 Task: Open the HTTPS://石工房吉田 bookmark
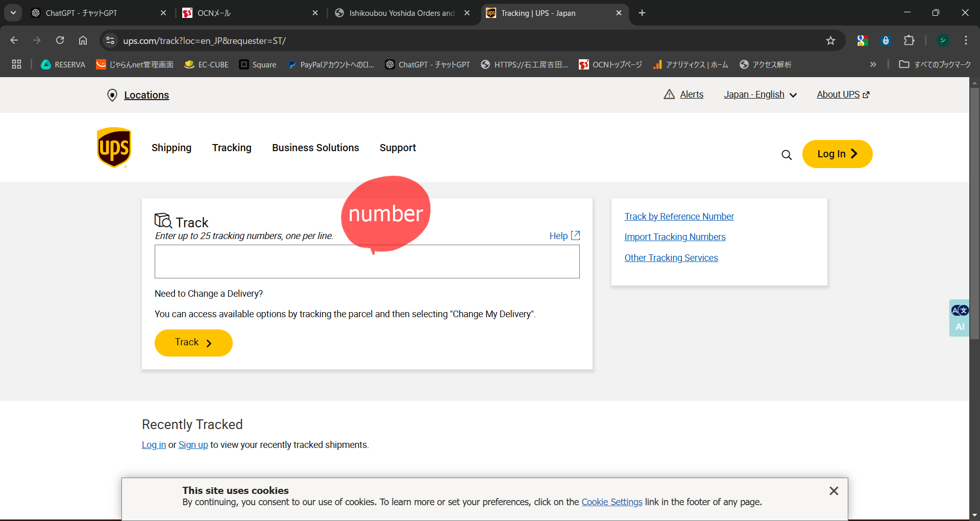point(525,64)
